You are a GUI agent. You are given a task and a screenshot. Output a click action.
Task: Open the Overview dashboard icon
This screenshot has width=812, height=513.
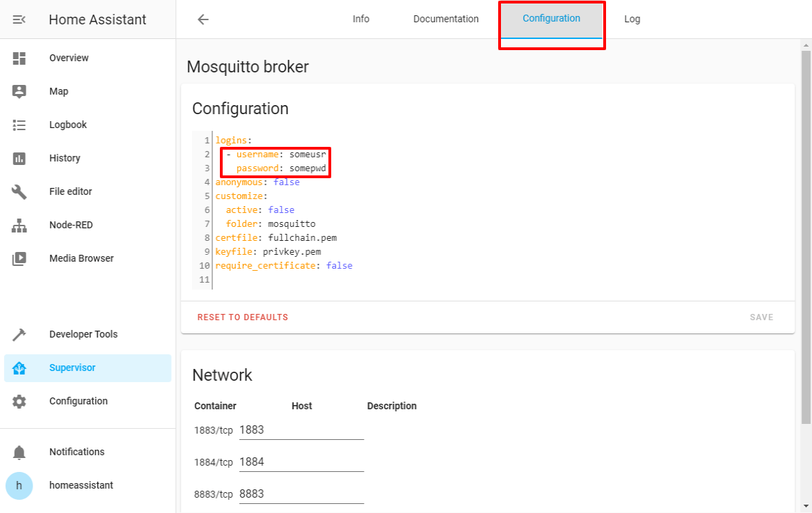point(19,58)
